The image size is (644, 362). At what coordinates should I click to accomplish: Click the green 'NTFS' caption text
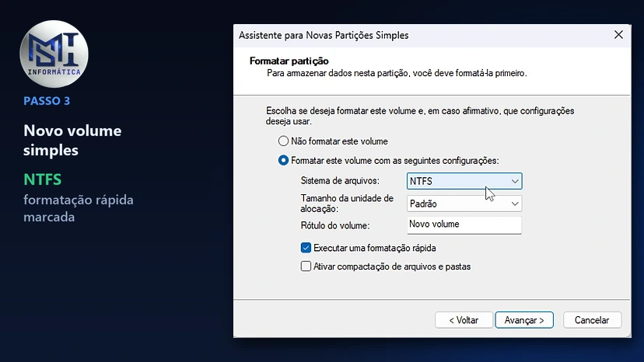42,179
